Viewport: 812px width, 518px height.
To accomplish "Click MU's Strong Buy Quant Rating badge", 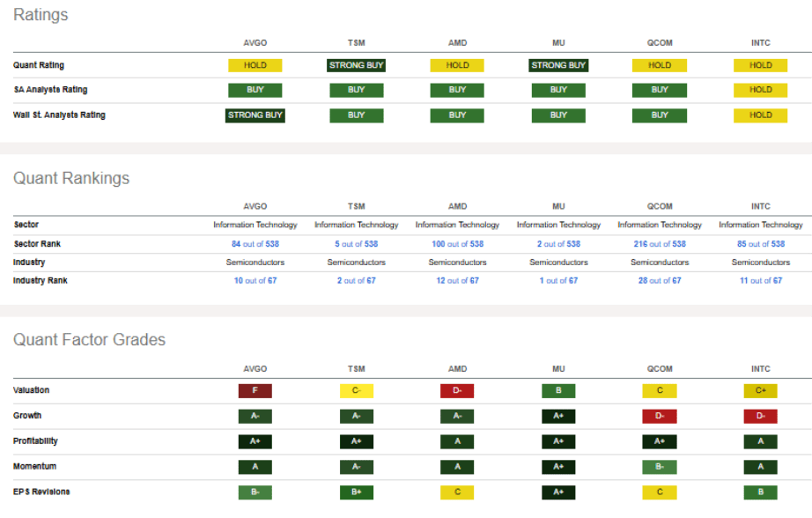I will [558, 65].
